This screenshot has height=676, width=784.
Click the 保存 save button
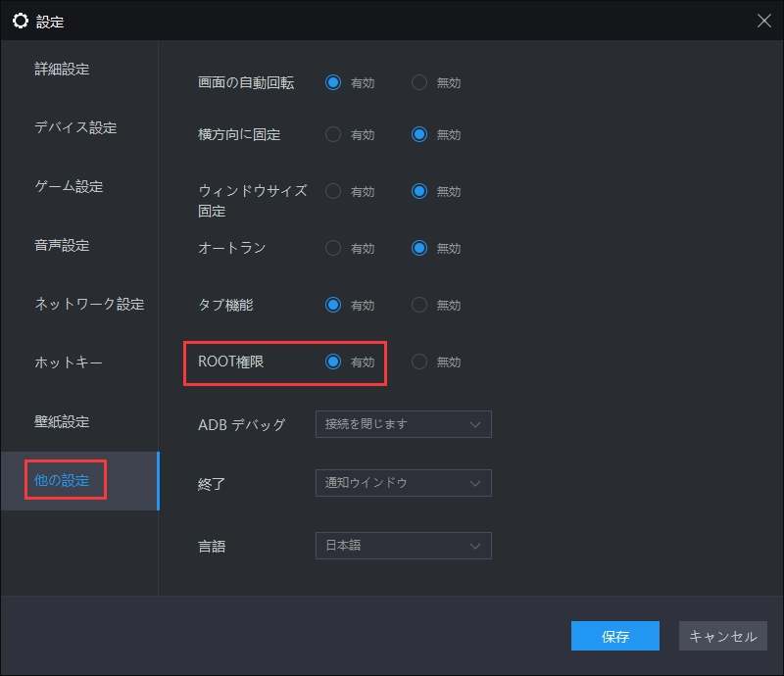pos(614,636)
